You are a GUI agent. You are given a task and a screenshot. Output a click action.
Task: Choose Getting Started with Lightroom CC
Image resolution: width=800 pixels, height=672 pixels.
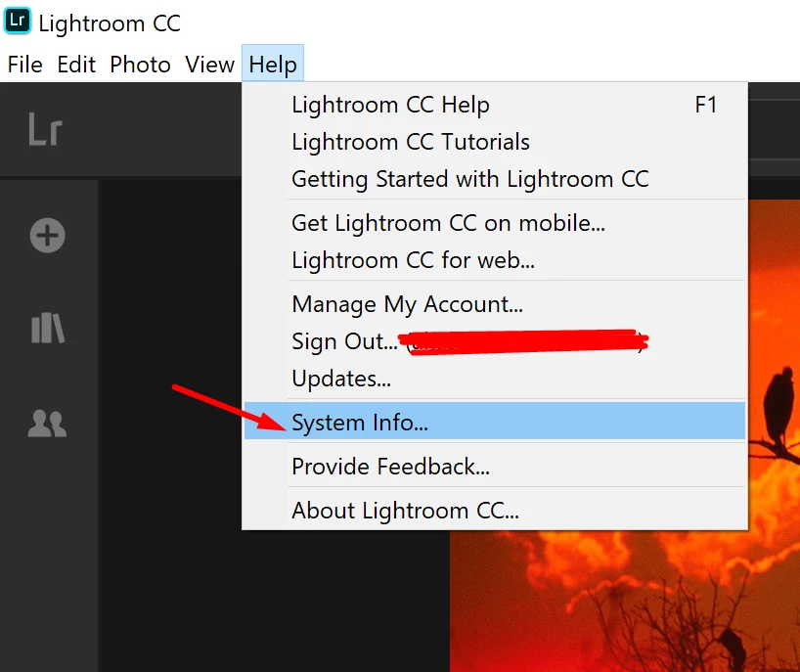(495, 179)
